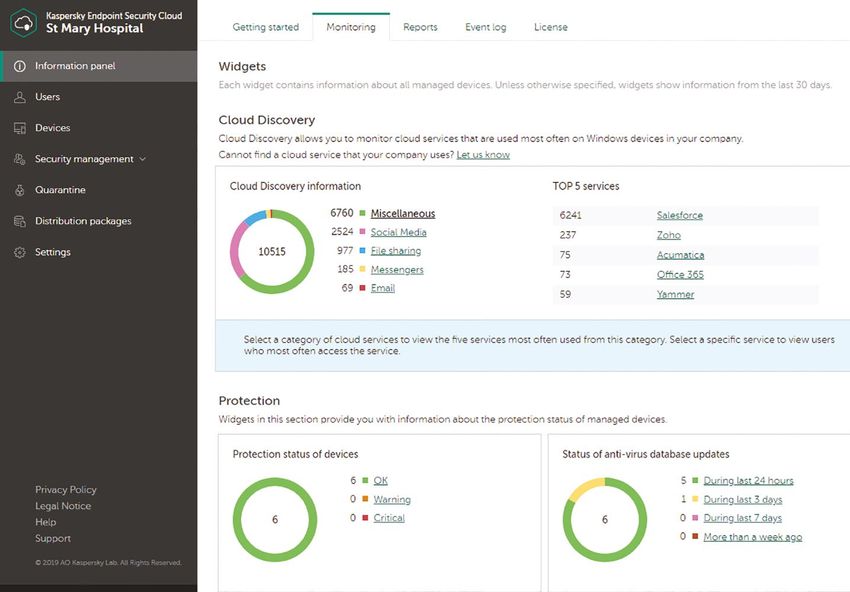The width and height of the screenshot is (850, 592).
Task: Click the Information panel info icon
Action: [x=20, y=66]
